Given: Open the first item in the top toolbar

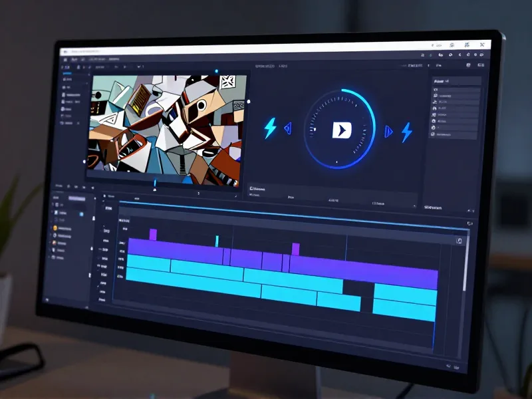Looking at the screenshot, I should [x=66, y=59].
